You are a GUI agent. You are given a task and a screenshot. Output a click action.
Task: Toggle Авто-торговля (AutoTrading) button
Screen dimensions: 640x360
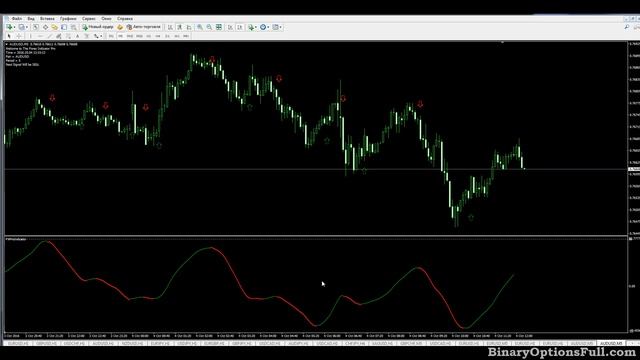[143, 27]
